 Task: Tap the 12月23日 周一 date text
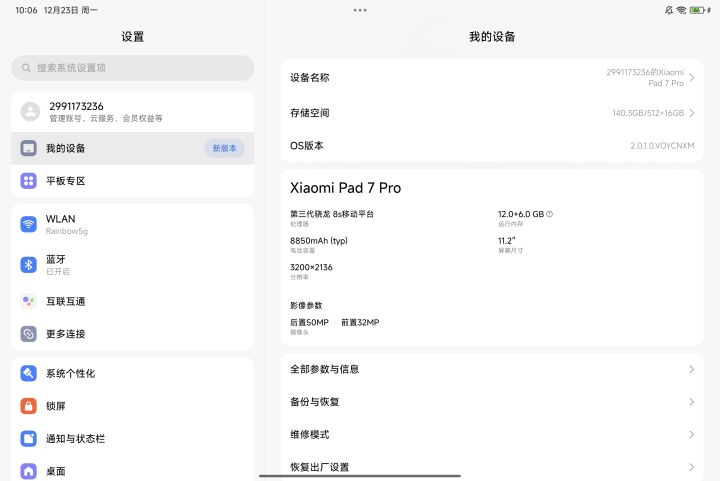coord(71,10)
